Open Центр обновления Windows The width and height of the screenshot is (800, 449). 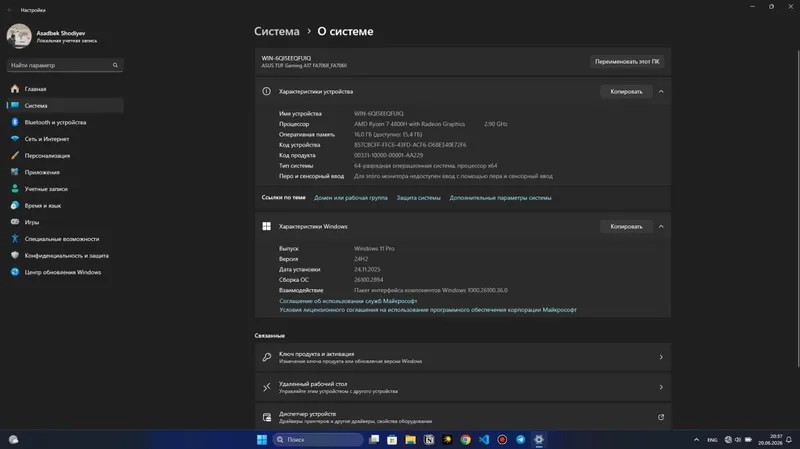(x=65, y=272)
